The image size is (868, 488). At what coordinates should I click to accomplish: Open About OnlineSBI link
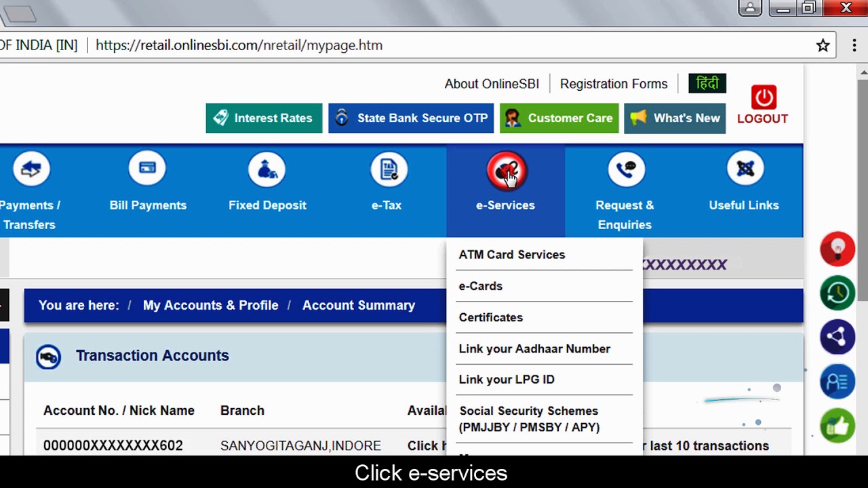[492, 84]
